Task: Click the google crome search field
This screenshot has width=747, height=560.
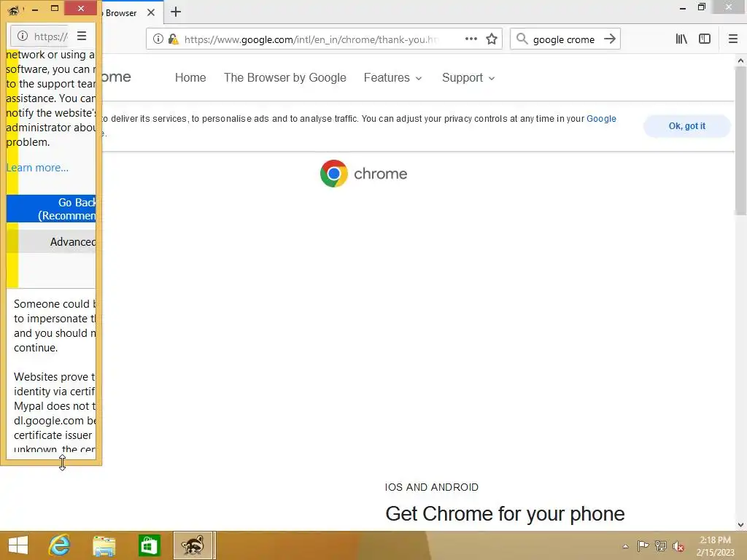Action: pos(564,39)
